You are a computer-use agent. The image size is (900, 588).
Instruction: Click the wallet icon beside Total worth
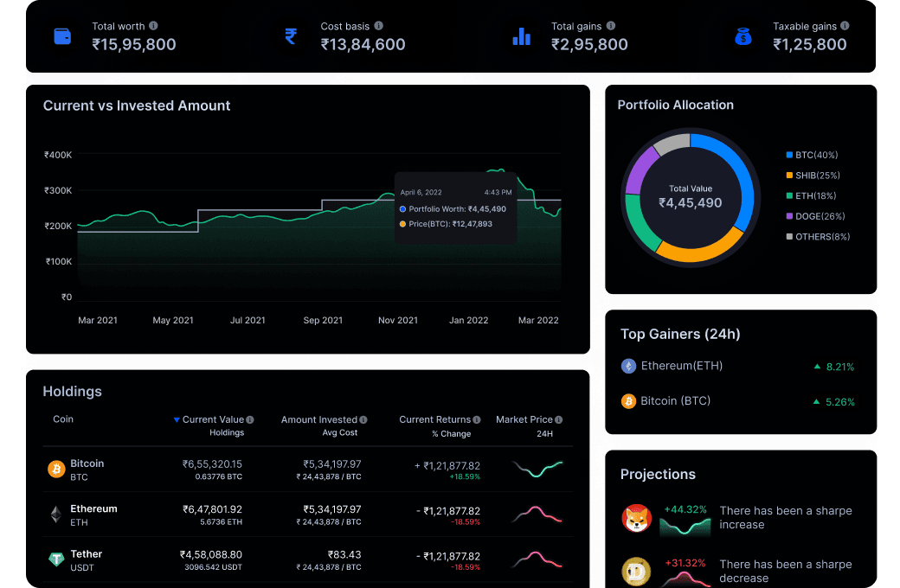[62, 36]
